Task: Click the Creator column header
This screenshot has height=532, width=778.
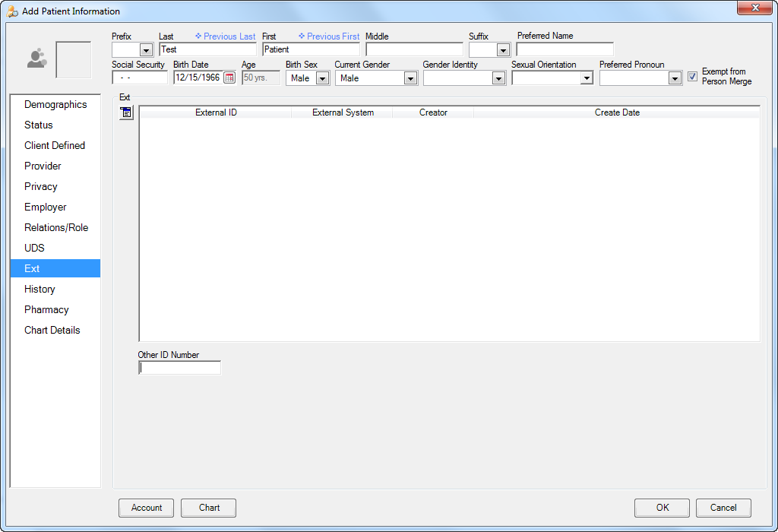Action: tap(433, 112)
